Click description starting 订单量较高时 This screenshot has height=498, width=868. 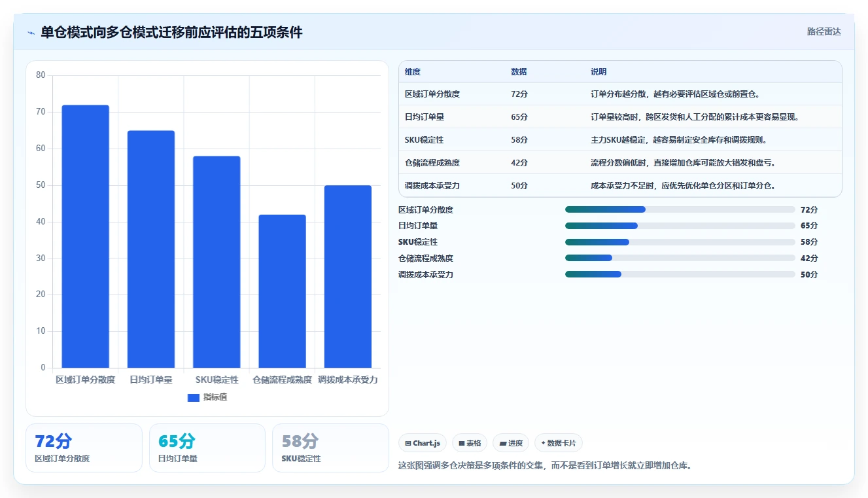695,117
